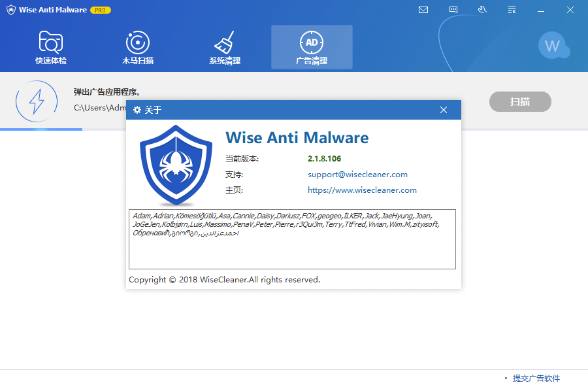This screenshot has height=389, width=588.
Task: Click the Copyright © 2018 WiseCleaner text
Action: click(x=224, y=280)
